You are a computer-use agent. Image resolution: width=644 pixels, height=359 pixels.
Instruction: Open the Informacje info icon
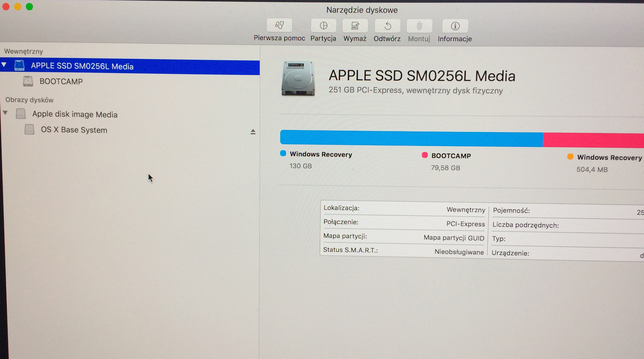pyautogui.click(x=455, y=26)
